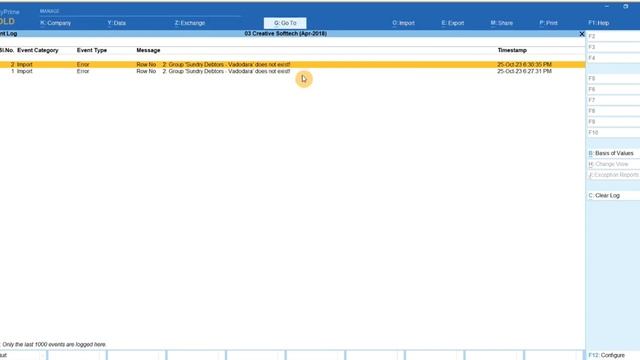Click the Event Type column header
This screenshot has width=640, height=360.
coord(92,50)
